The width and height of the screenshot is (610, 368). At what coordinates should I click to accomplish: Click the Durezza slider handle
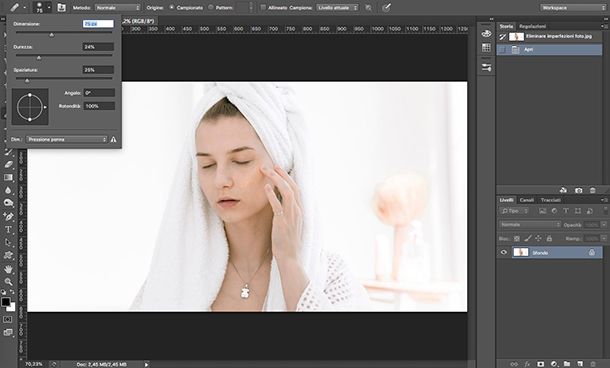(x=39, y=58)
